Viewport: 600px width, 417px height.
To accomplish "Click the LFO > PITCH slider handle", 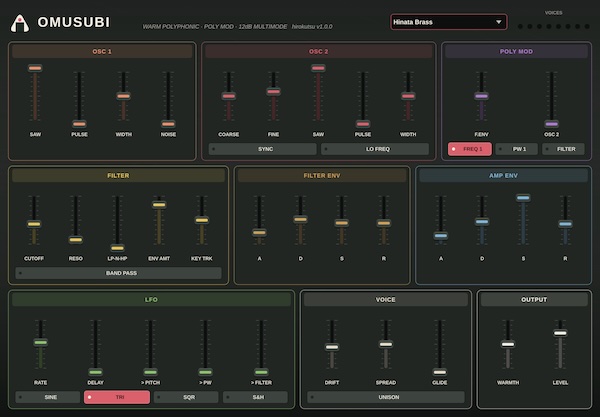I will coord(150,372).
